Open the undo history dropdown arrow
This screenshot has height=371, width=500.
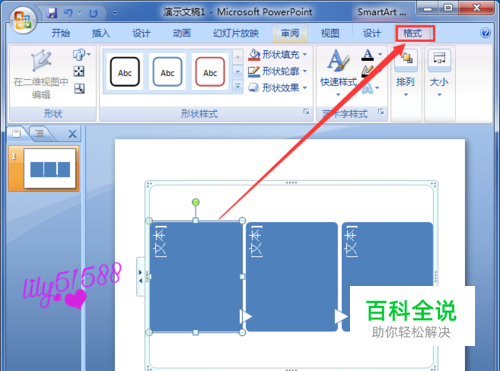80,13
